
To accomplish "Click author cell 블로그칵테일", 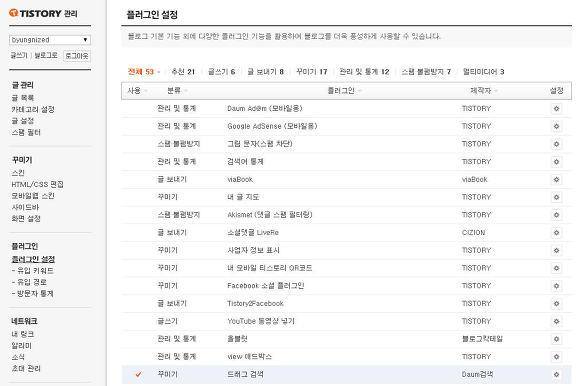I will coord(482,339).
